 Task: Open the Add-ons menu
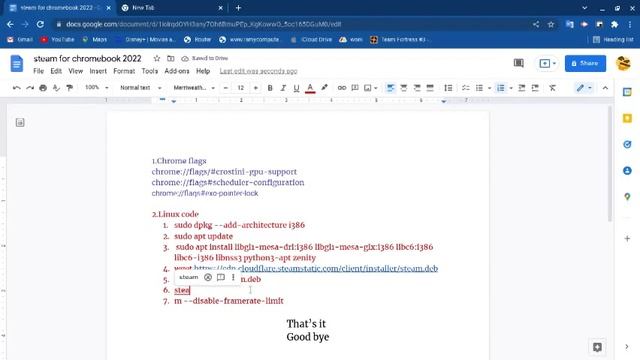point(177,71)
